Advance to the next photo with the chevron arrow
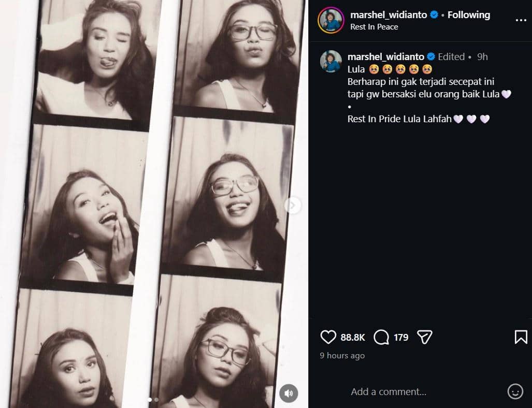Image resolution: width=532 pixels, height=408 pixels. (292, 206)
